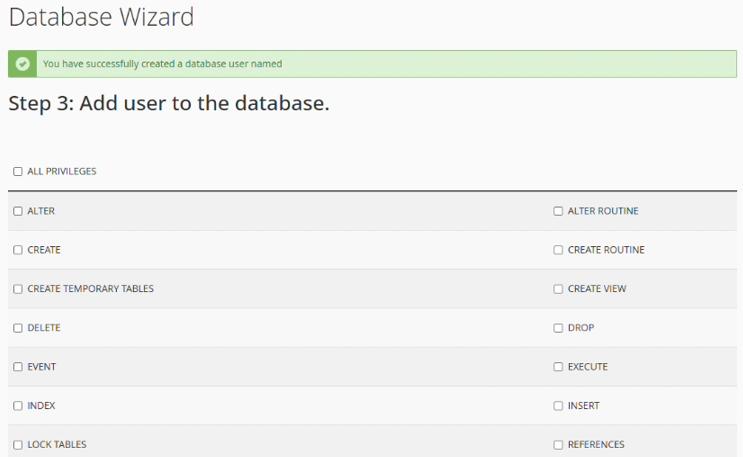
Task: Click the database user created success message
Action: tap(162, 64)
